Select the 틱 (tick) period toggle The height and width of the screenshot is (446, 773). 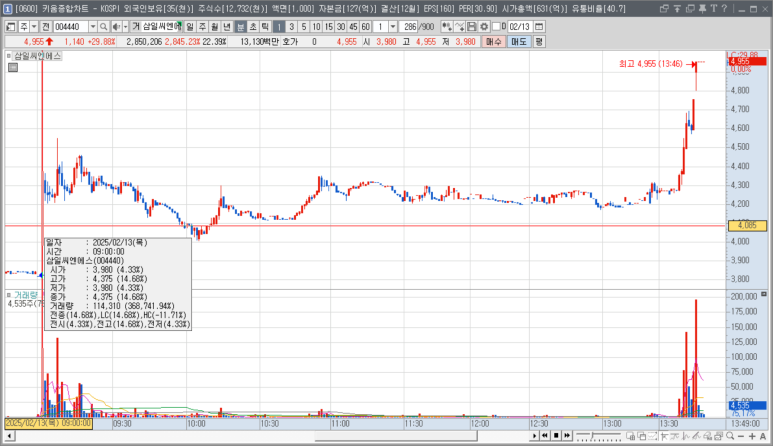(x=265, y=27)
